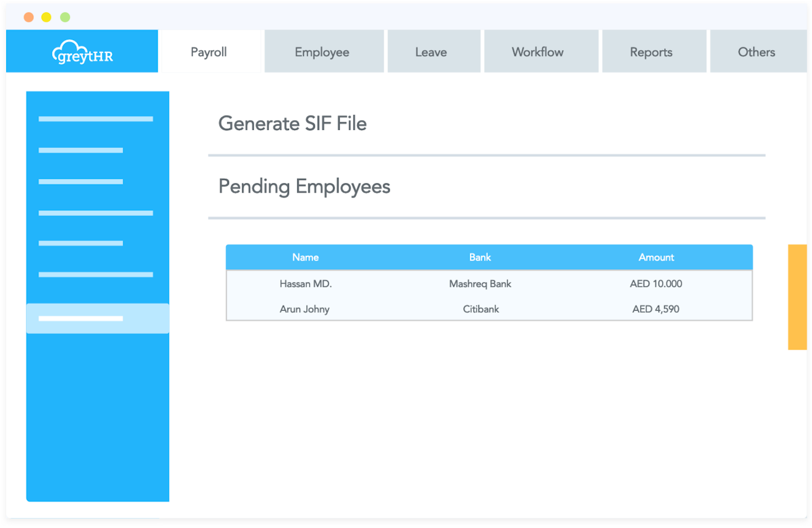The height and width of the screenshot is (528, 812).
Task: Expand the Generate SIF File section
Action: [292, 124]
